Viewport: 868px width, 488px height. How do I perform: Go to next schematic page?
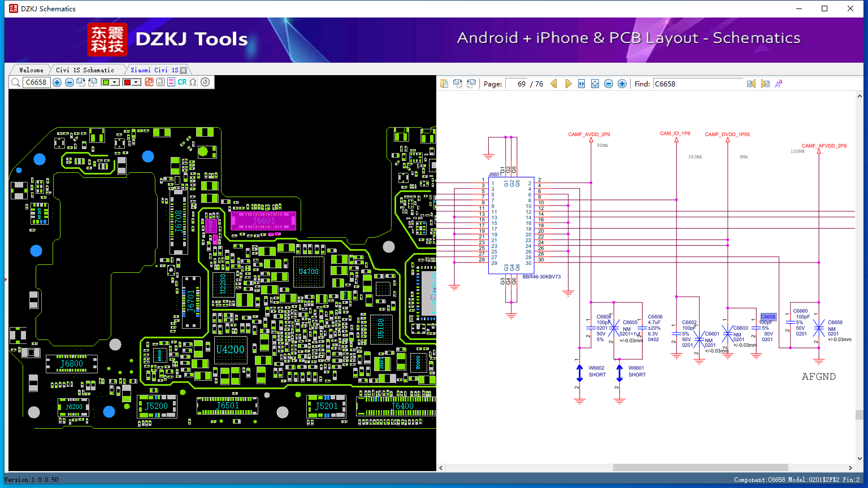point(568,84)
